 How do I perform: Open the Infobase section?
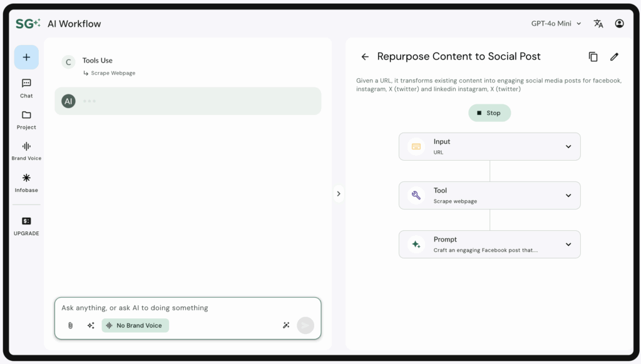[26, 183]
